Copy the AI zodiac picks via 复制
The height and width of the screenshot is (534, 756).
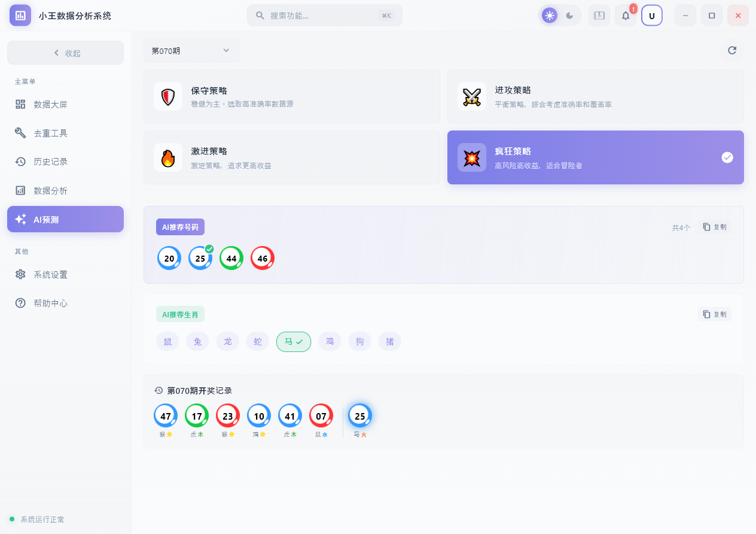click(x=714, y=314)
